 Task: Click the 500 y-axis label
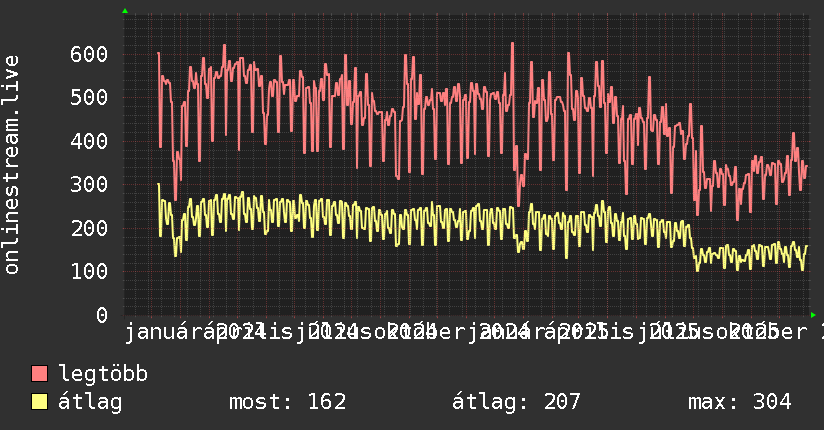(x=89, y=97)
